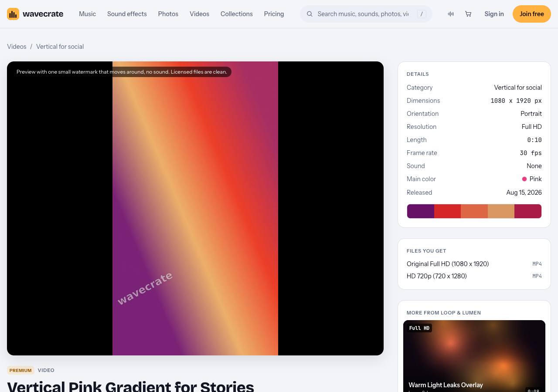Image resolution: width=558 pixels, height=392 pixels.
Task: Click 'Original Full HD (1080 x 1920)' file row
Action: [x=474, y=264]
